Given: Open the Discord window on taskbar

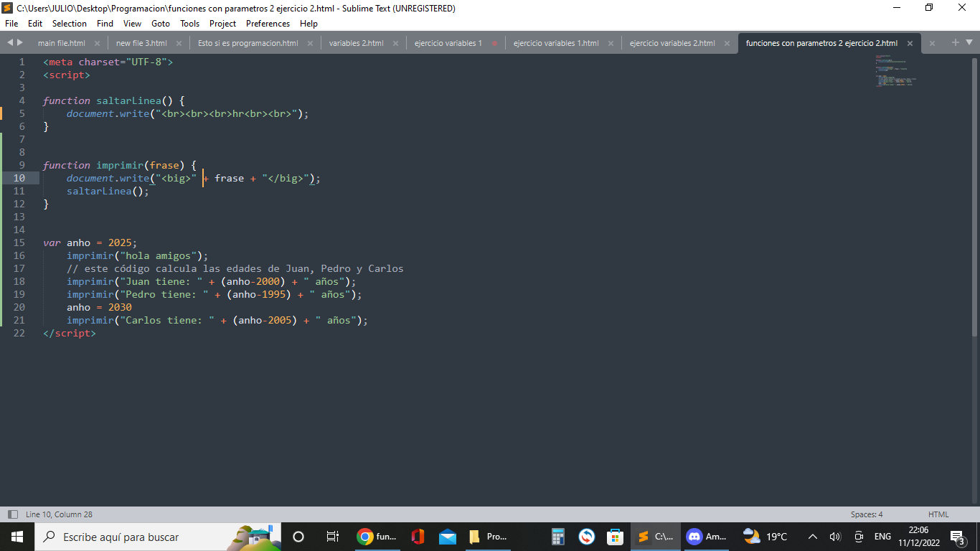Looking at the screenshot, I should (707, 537).
